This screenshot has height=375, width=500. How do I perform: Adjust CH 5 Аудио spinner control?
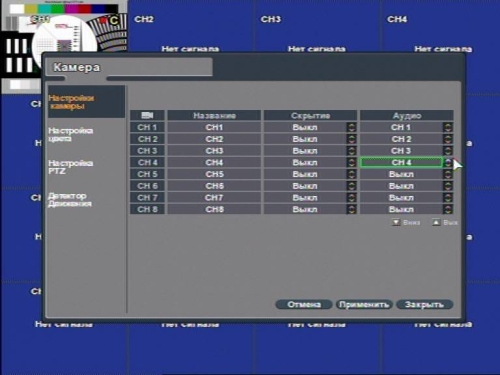(448, 174)
